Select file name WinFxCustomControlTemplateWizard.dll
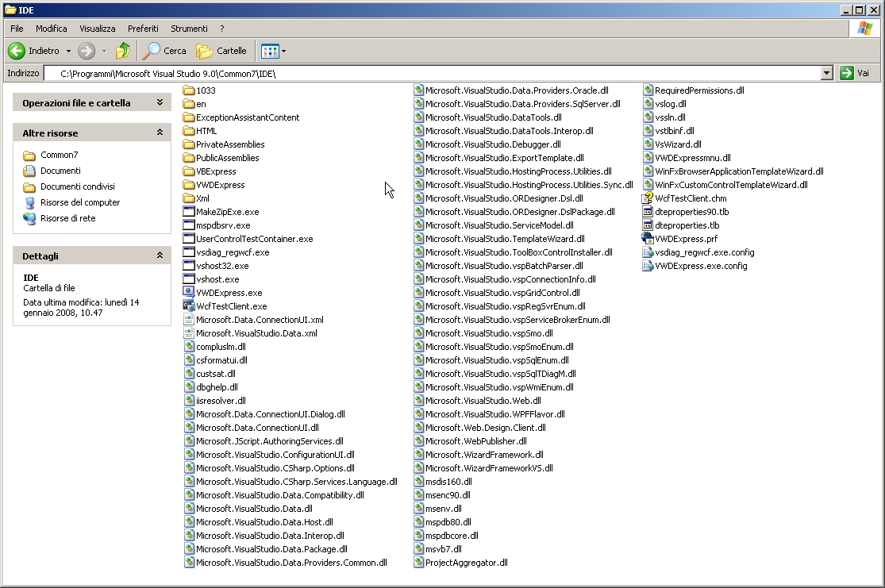885x588 pixels. 731,185
